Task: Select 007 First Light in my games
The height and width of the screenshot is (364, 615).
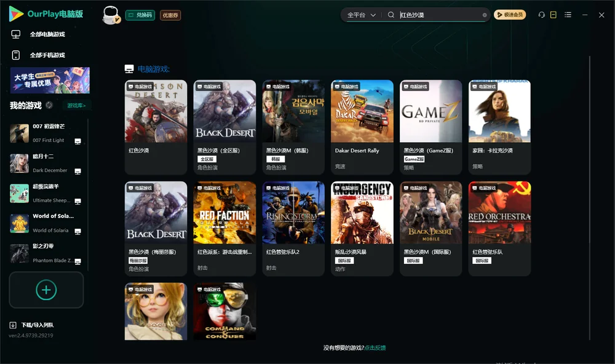Action: click(x=46, y=133)
